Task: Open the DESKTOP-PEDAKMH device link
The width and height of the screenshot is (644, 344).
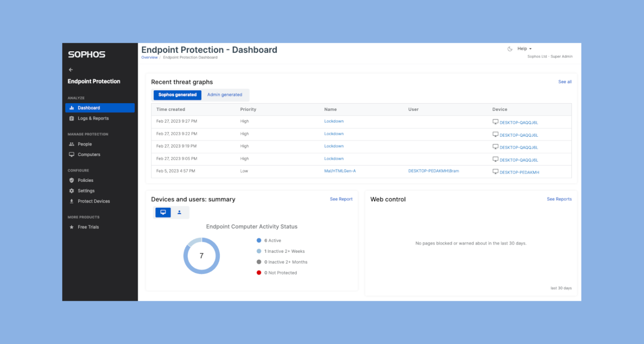Action: pos(519,172)
